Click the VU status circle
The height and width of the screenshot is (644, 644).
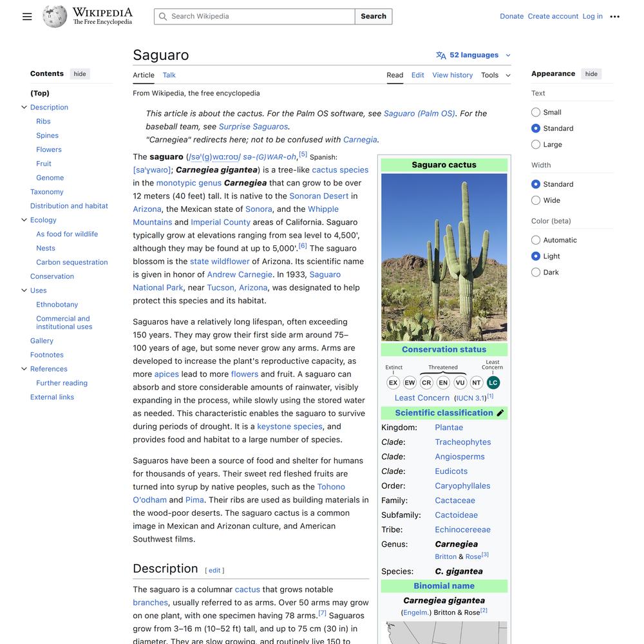460,383
